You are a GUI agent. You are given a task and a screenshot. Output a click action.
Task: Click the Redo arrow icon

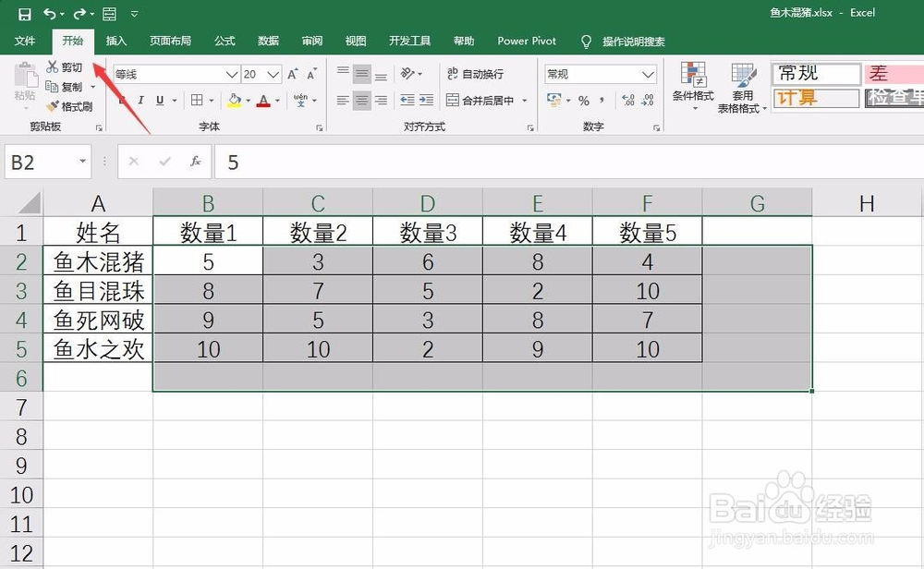[80, 14]
